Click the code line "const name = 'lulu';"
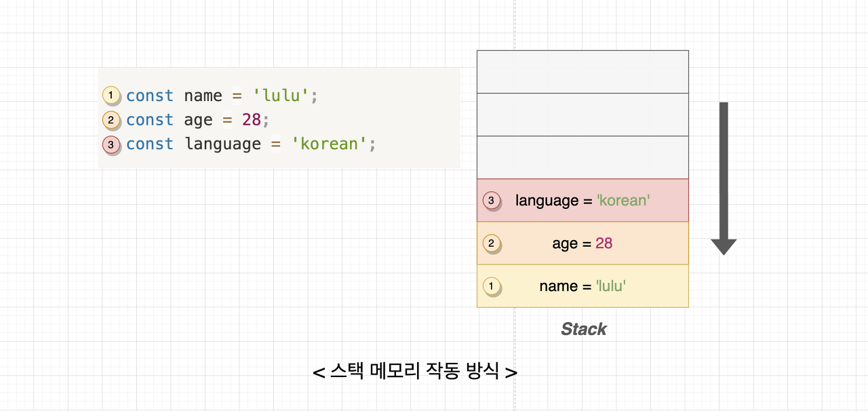Screen dimensions: 868x411 [x=222, y=96]
